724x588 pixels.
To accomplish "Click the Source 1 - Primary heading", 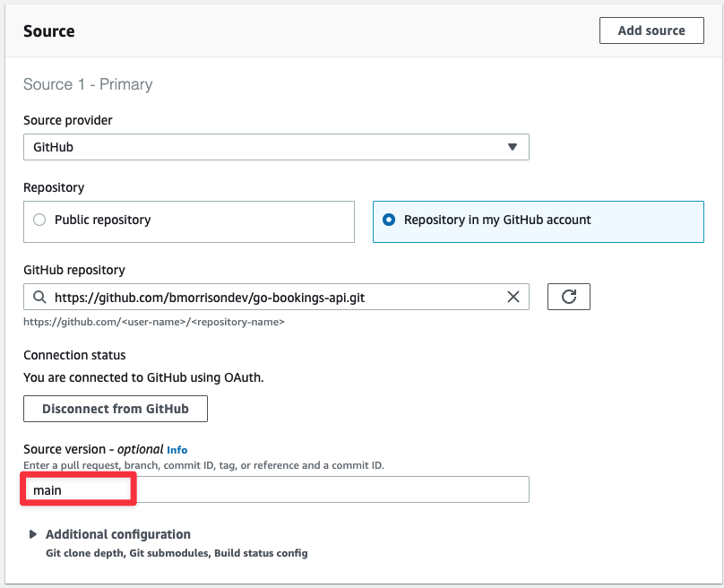I will 88,84.
